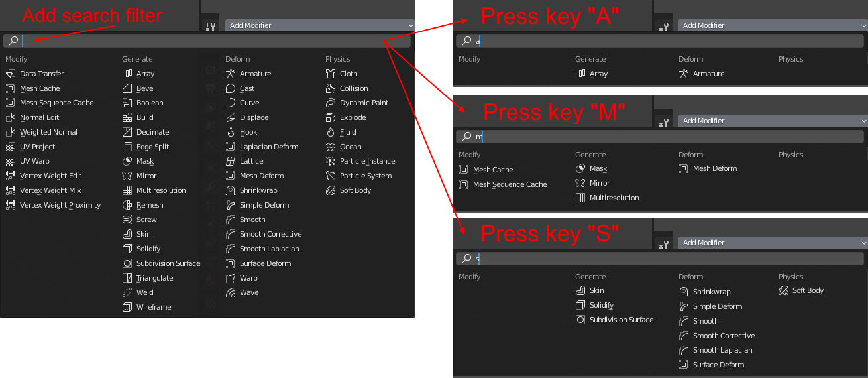This screenshot has height=378, width=868.
Task: Click the search field containing 's'
Action: tap(660, 259)
